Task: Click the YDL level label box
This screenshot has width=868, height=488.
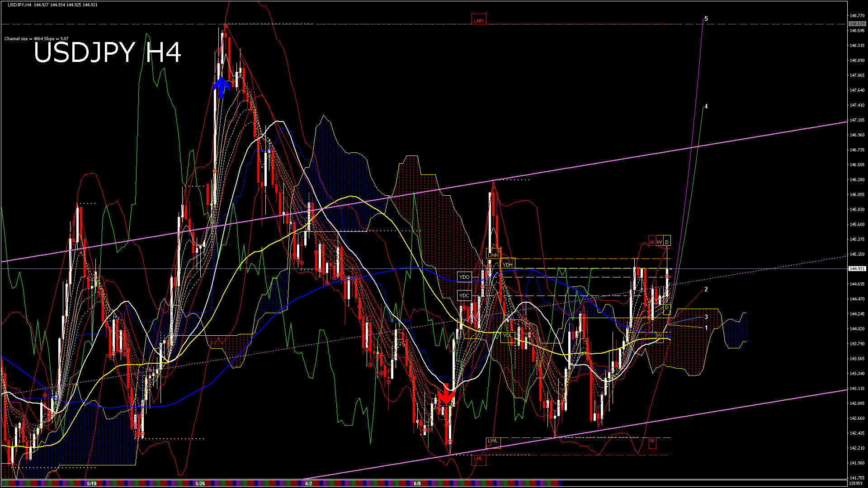Action: [508, 335]
